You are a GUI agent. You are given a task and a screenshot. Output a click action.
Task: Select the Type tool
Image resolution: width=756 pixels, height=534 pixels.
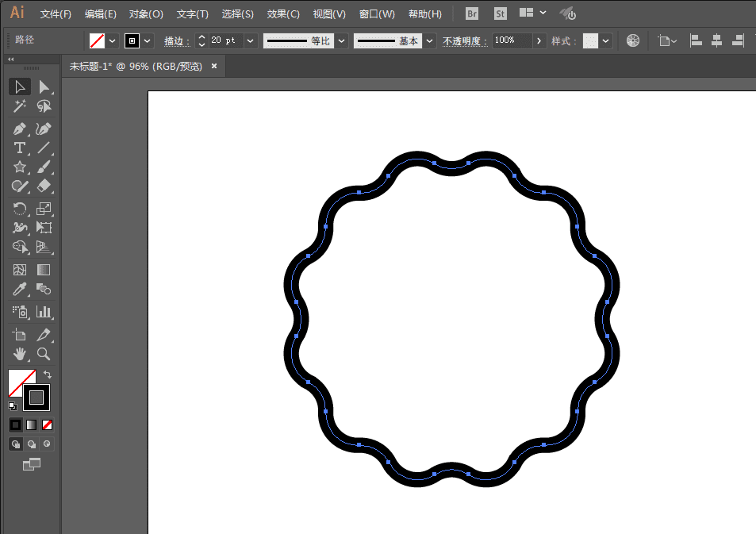click(x=20, y=148)
